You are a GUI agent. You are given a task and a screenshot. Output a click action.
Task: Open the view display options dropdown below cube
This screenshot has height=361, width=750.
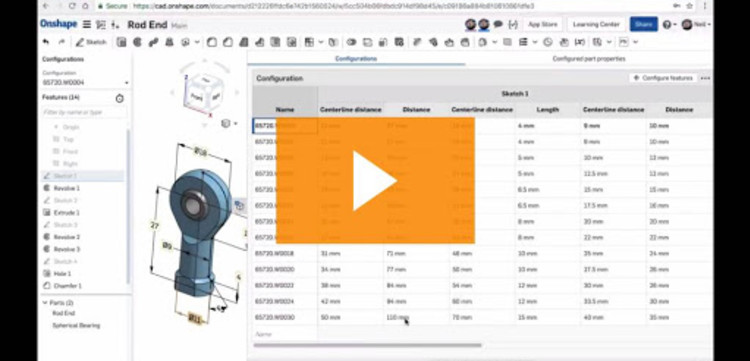[230, 124]
